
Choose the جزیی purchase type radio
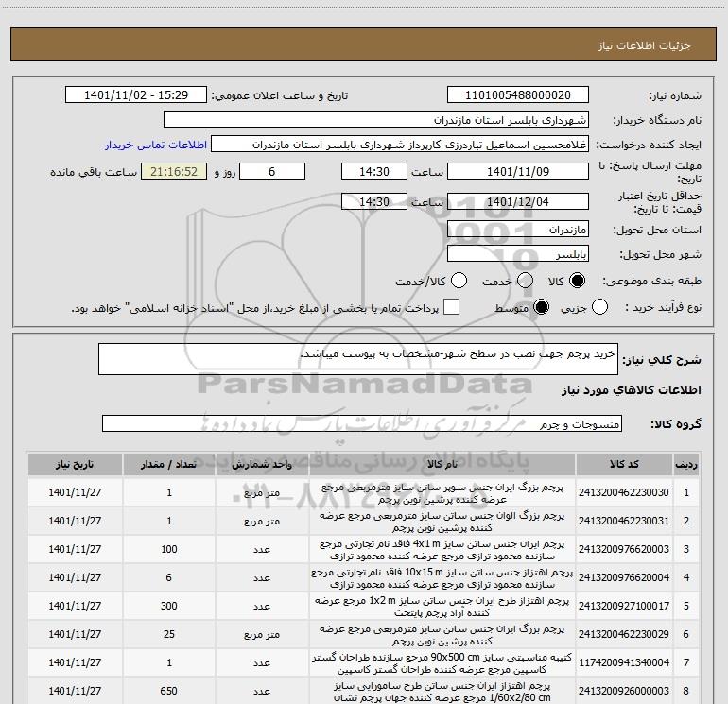(x=599, y=307)
